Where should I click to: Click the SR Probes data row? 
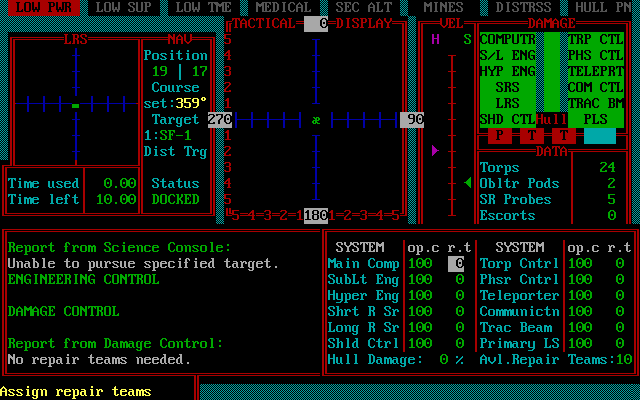coord(548,199)
